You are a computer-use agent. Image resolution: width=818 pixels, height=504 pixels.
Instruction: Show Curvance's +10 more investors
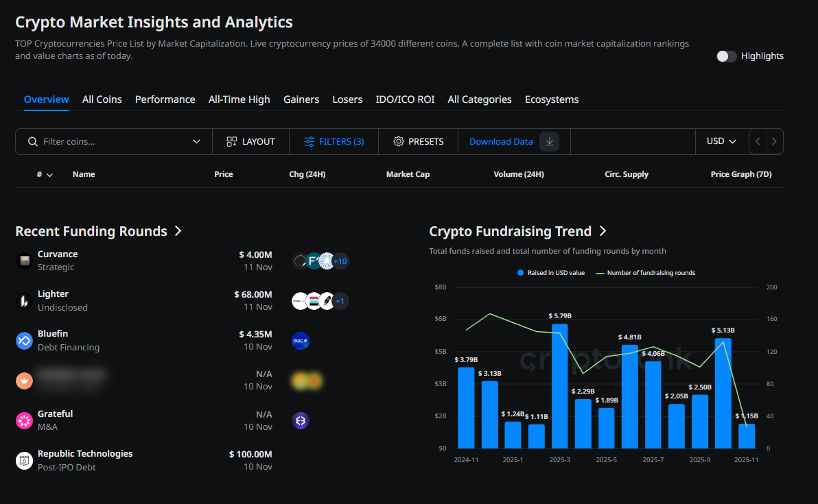pyautogui.click(x=340, y=261)
